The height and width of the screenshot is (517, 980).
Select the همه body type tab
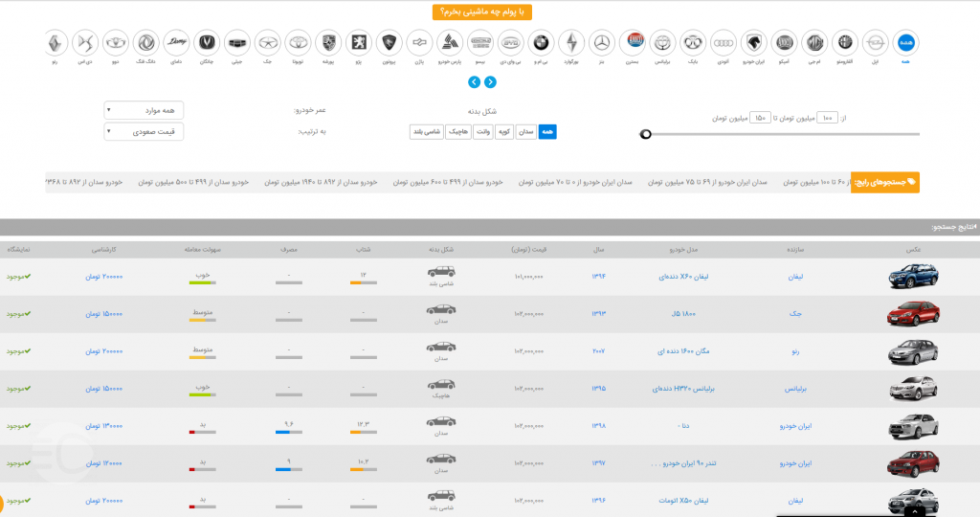tap(547, 132)
